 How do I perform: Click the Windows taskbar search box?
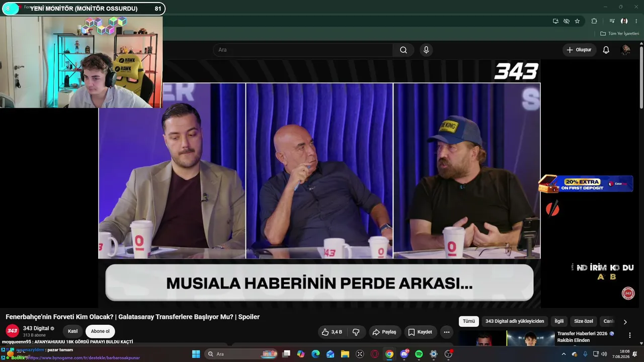(x=242, y=354)
